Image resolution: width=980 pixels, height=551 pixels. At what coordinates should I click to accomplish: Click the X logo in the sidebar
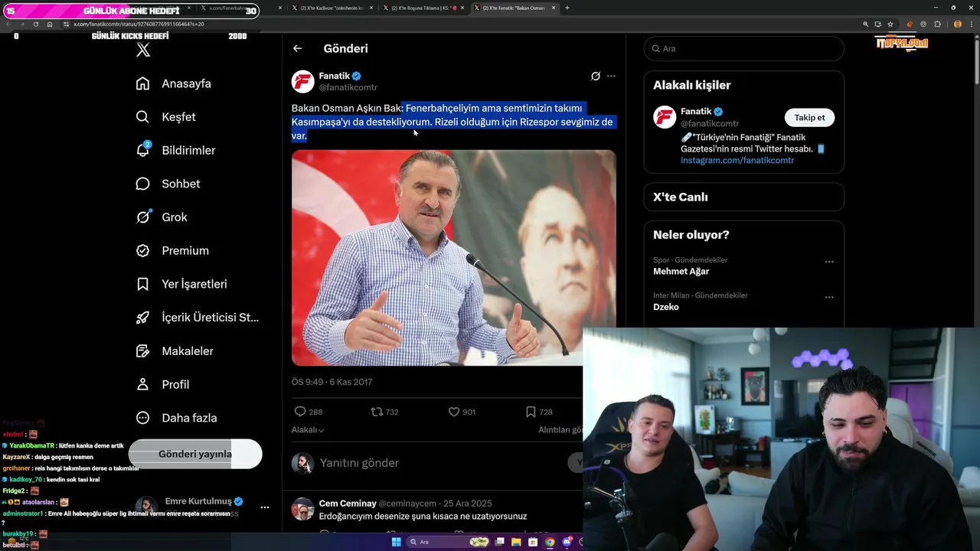142,51
